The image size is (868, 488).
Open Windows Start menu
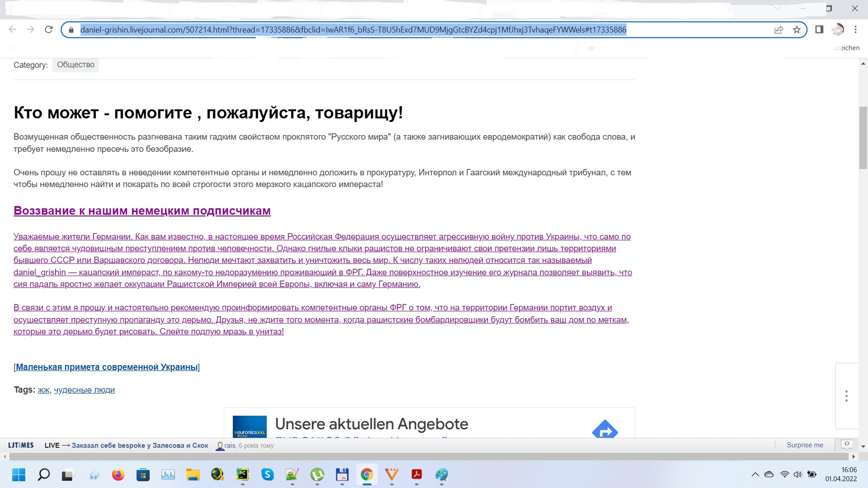(19, 474)
